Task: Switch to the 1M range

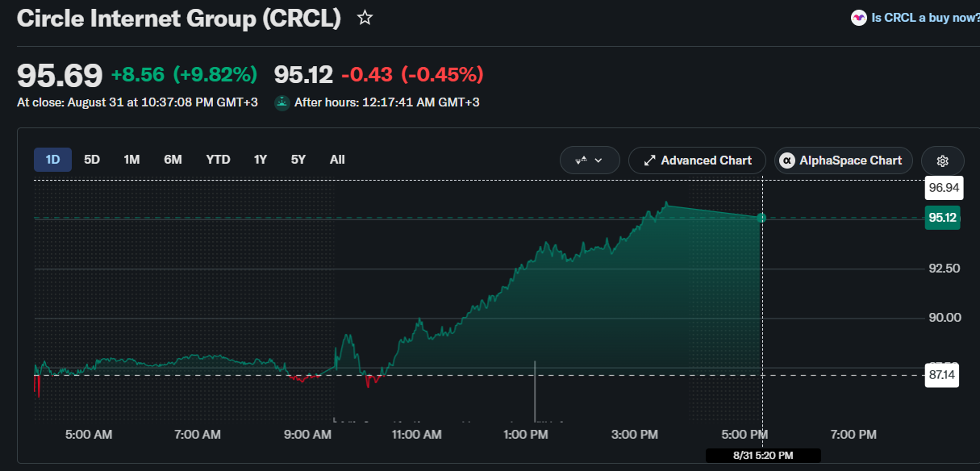Action: [131, 160]
